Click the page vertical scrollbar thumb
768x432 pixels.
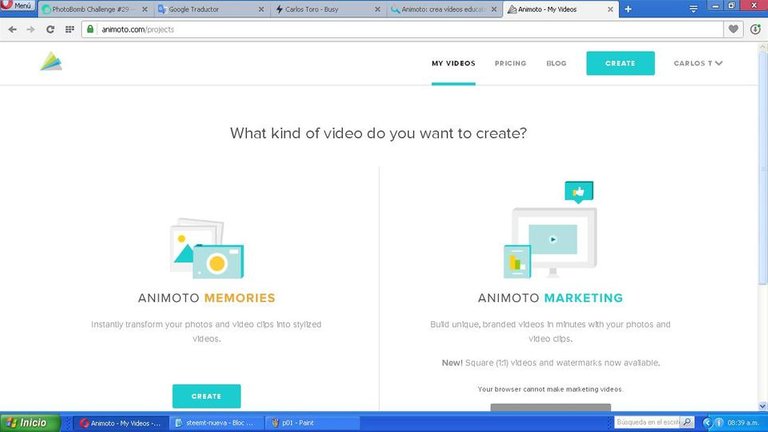click(x=763, y=169)
